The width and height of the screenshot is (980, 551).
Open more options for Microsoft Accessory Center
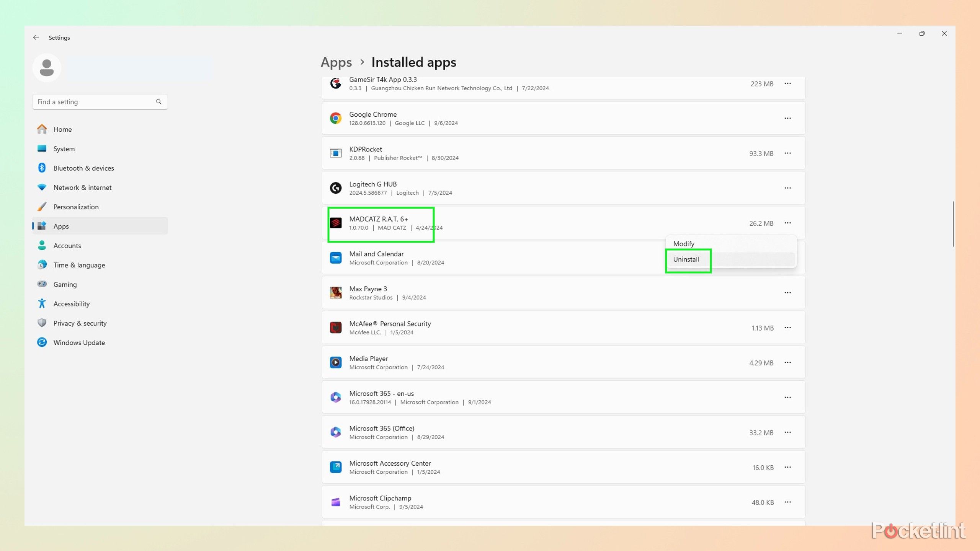pos(787,467)
